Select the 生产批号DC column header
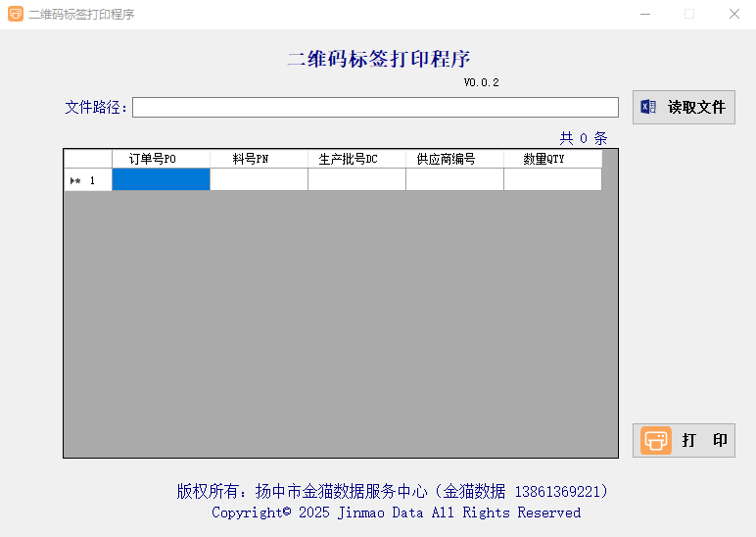This screenshot has width=756, height=537. point(356,159)
